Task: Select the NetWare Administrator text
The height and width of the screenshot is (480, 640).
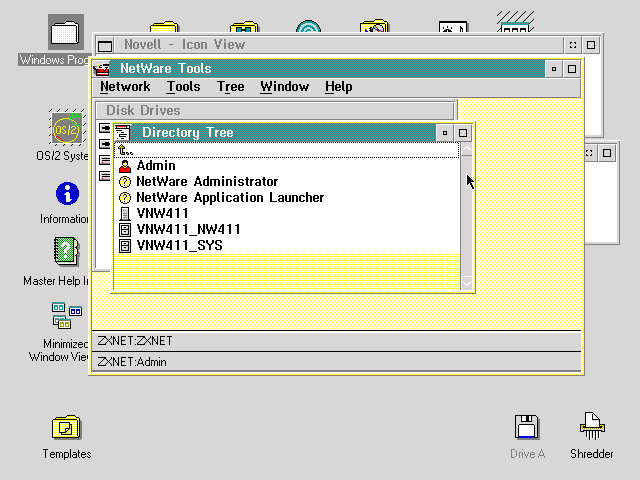Action: pyautogui.click(x=207, y=182)
